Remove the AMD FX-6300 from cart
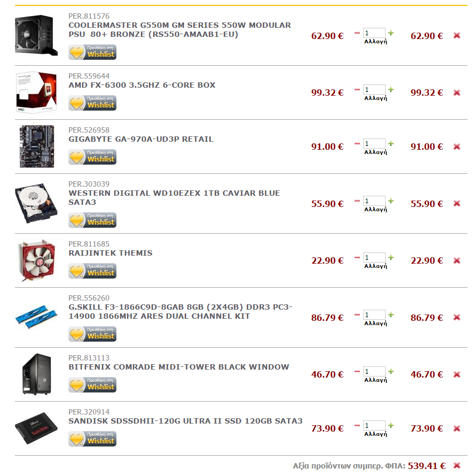This screenshot has width=476, height=476. pos(457,93)
